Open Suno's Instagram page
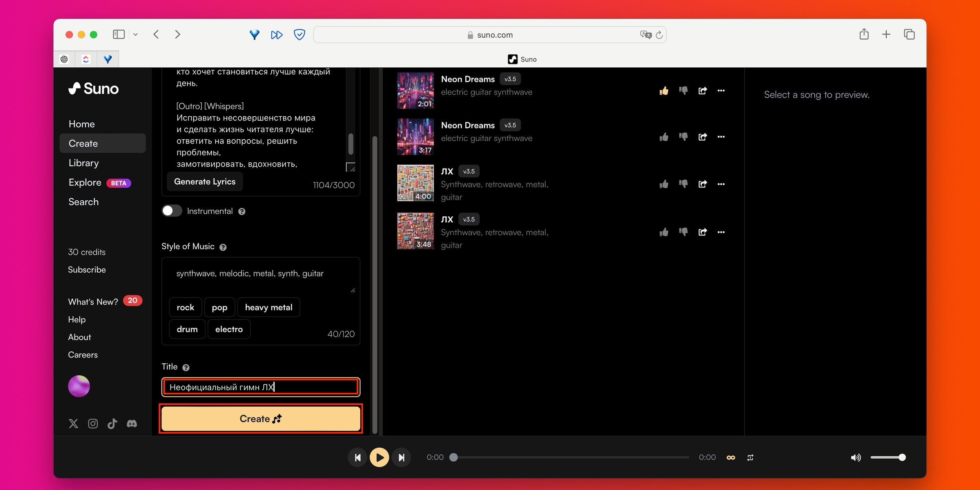This screenshot has height=490, width=980. (93, 423)
